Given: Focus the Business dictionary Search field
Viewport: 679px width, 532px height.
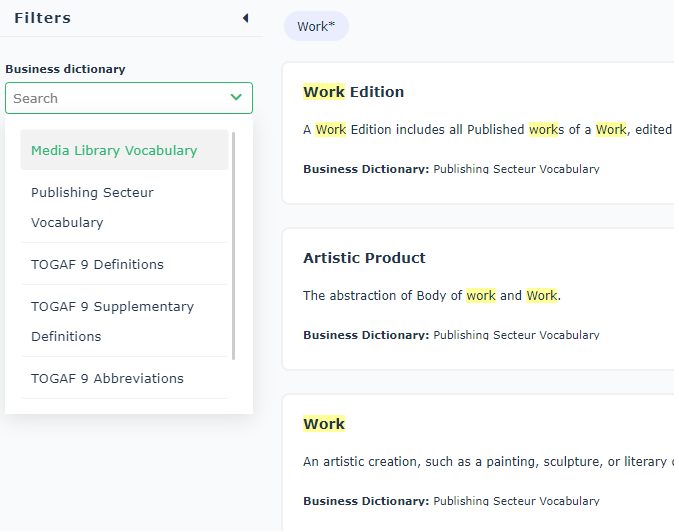Looking at the screenshot, I should click(x=115, y=98).
